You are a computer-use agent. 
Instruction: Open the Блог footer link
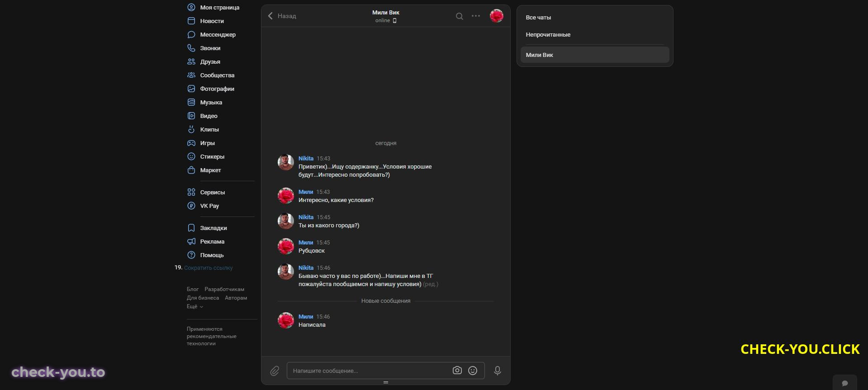pyautogui.click(x=193, y=289)
